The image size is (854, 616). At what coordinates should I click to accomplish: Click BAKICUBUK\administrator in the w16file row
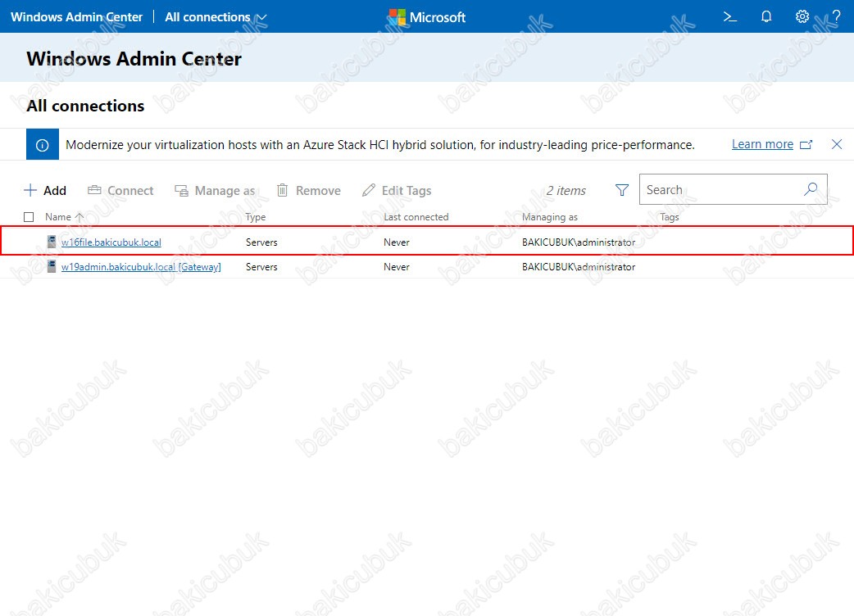[579, 242]
